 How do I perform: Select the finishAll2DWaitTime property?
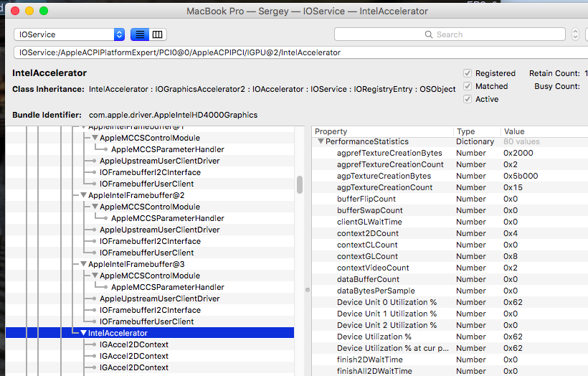[374, 371]
